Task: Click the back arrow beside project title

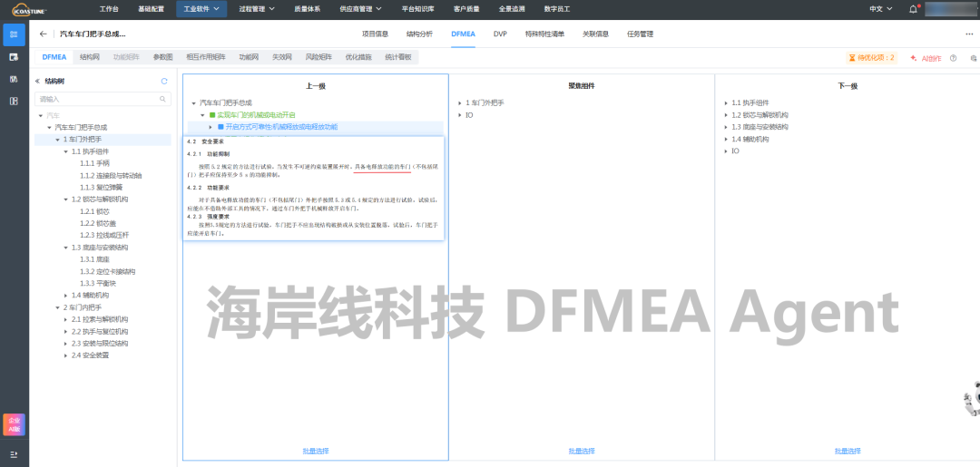Action: click(44, 34)
